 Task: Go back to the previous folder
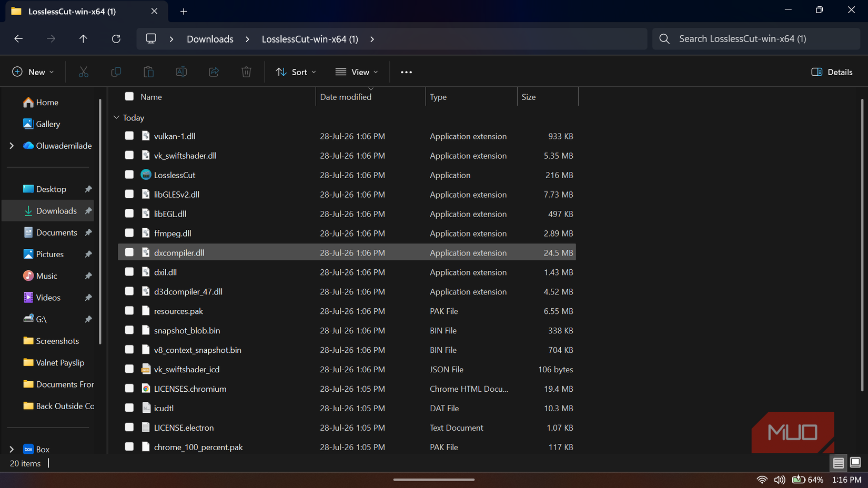pos(18,39)
